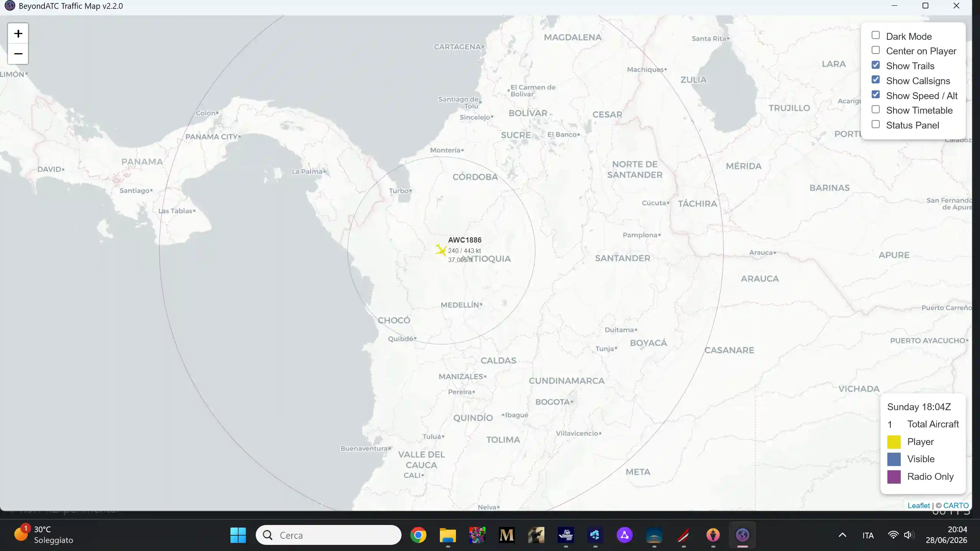Viewport: 980px width, 551px height.
Task: Open the orange control tower app in taskbar
Action: click(x=713, y=535)
